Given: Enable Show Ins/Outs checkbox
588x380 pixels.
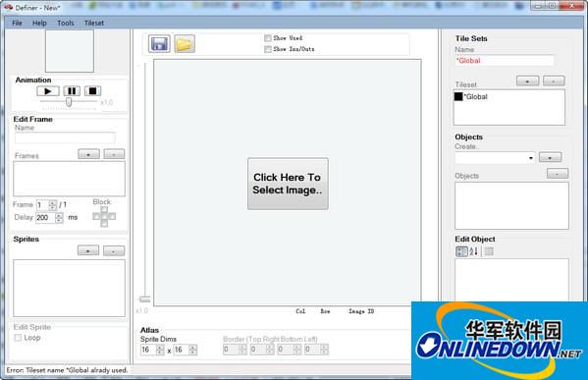Looking at the screenshot, I should pyautogui.click(x=268, y=49).
